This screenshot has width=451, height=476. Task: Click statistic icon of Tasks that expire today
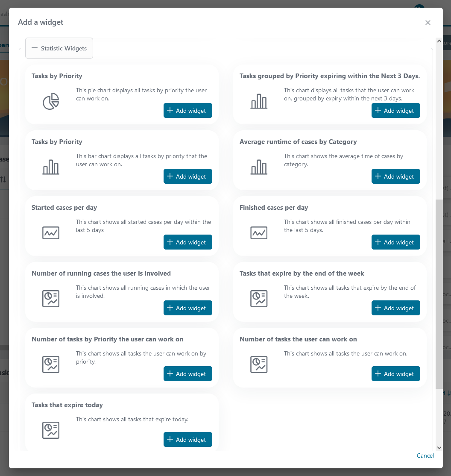click(x=51, y=430)
